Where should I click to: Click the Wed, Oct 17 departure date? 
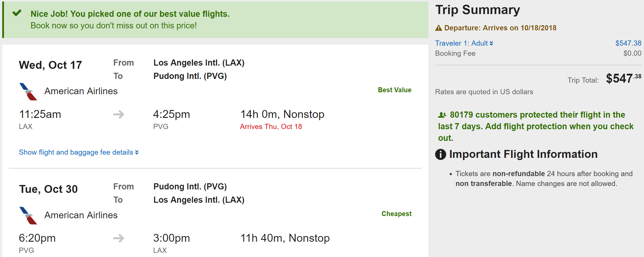point(51,65)
